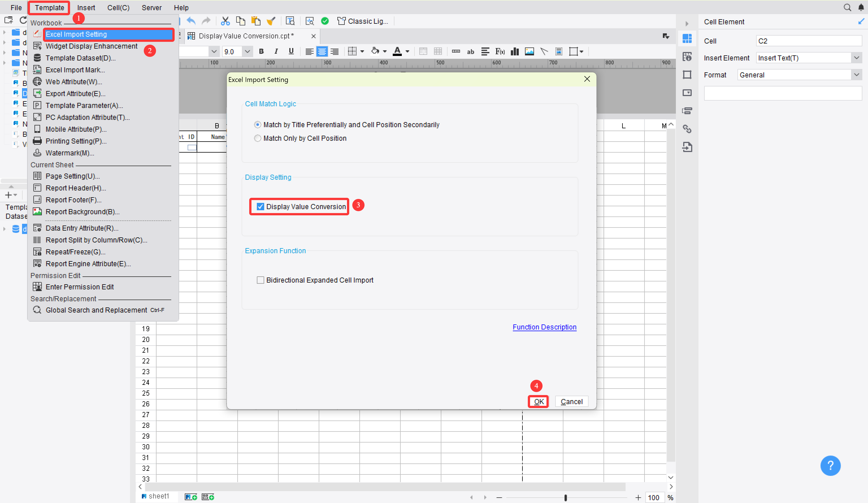The image size is (868, 503).
Task: Click Cancel in Excel Import Setting
Action: (571, 401)
